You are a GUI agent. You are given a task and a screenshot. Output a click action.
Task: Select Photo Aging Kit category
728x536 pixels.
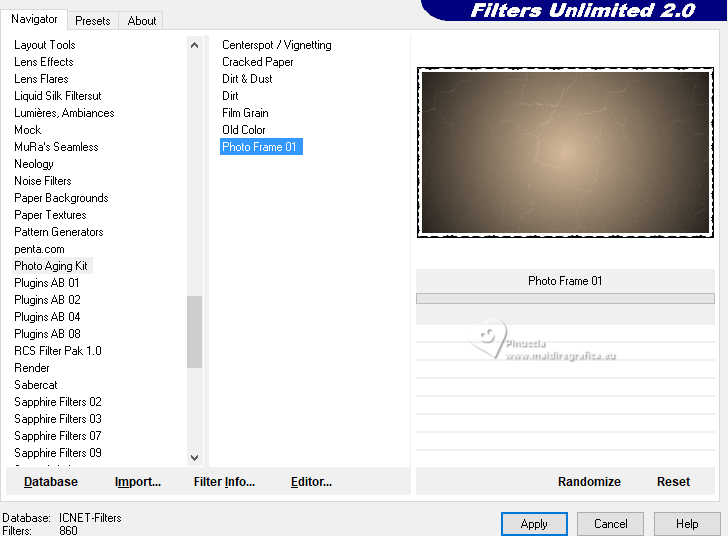51,266
